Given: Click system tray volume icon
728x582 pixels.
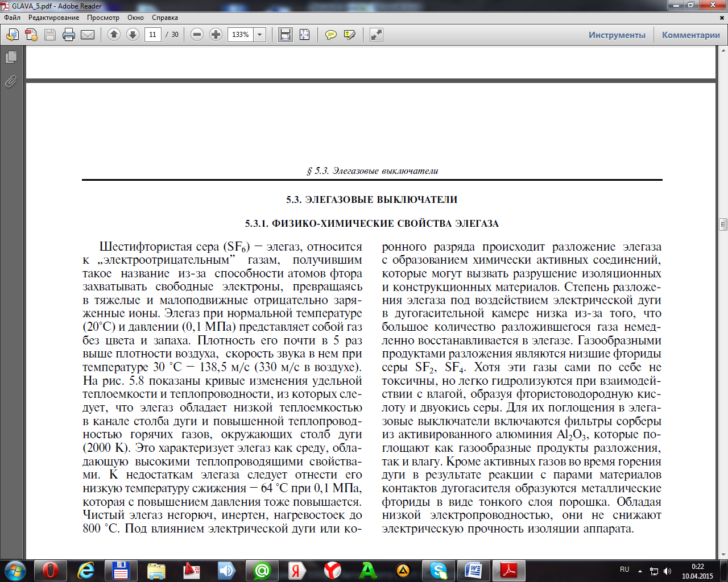Looking at the screenshot, I should (667, 571).
